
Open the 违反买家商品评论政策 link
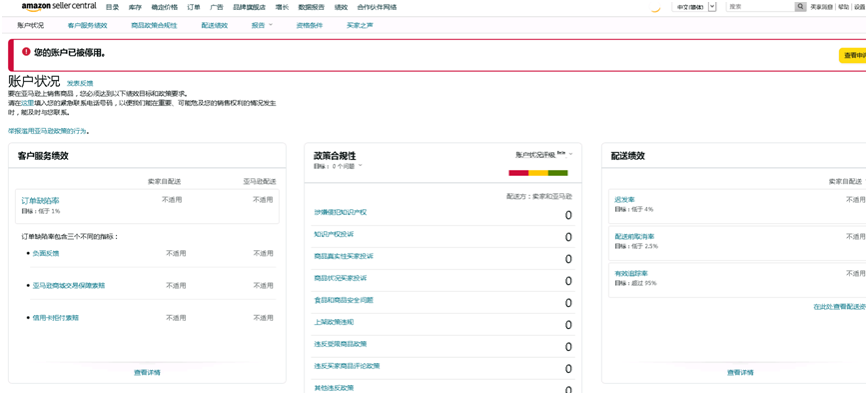click(x=347, y=366)
